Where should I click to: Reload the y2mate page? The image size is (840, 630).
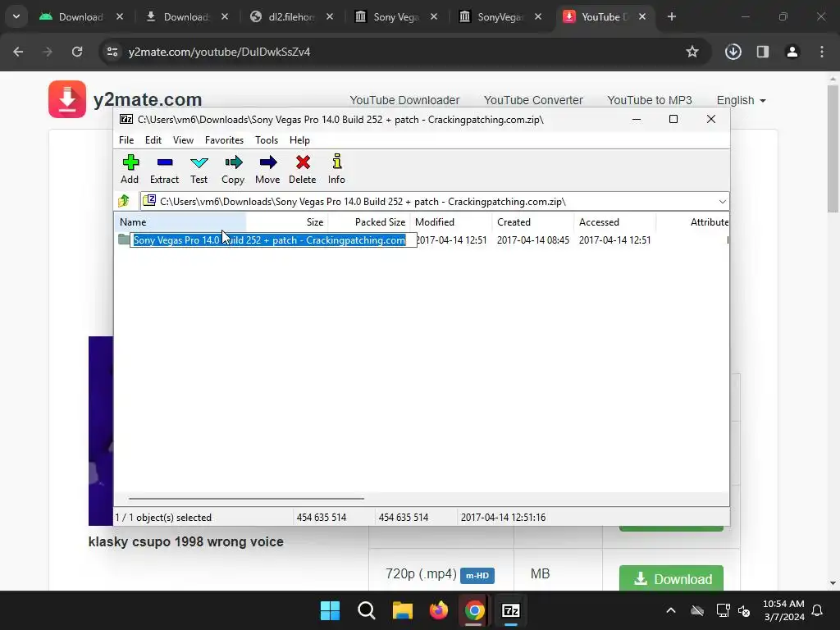coord(77,52)
